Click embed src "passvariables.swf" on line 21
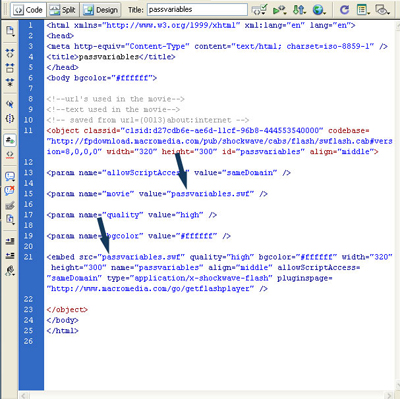Screen dimensions: 400x399 (x=141, y=257)
